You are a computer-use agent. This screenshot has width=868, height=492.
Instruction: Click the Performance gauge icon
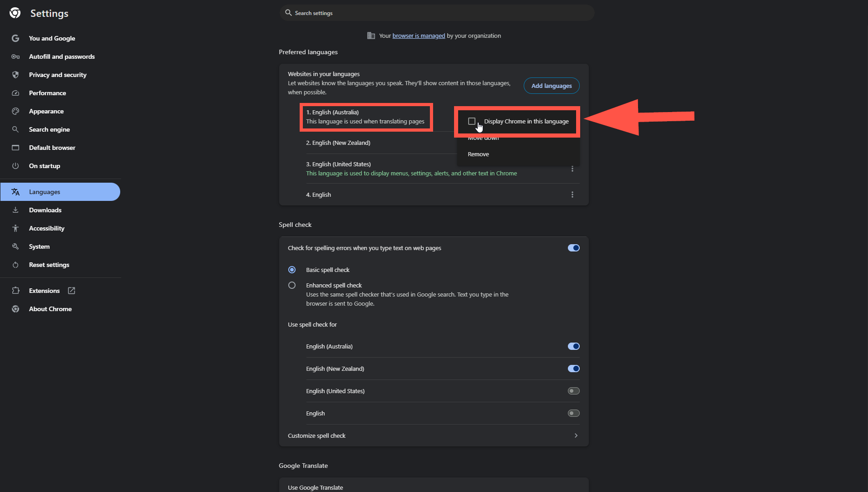pyautogui.click(x=15, y=93)
